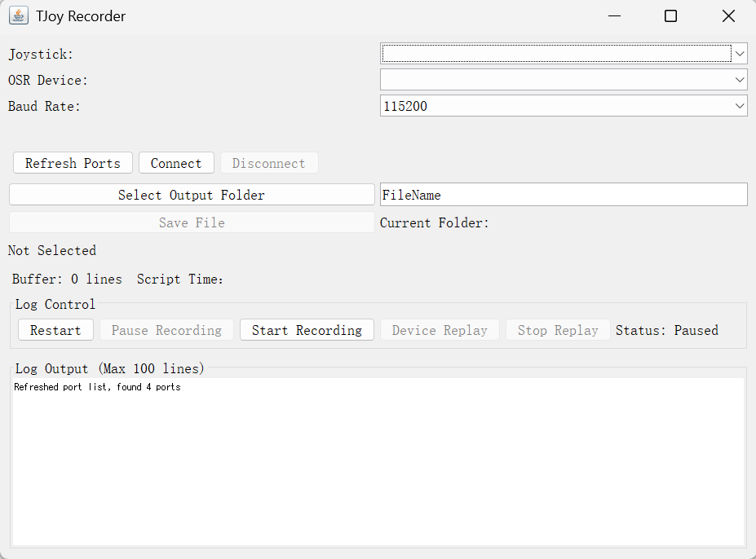Choose Select Output Folder
Viewport: 756px width, 559px height.
(x=191, y=195)
